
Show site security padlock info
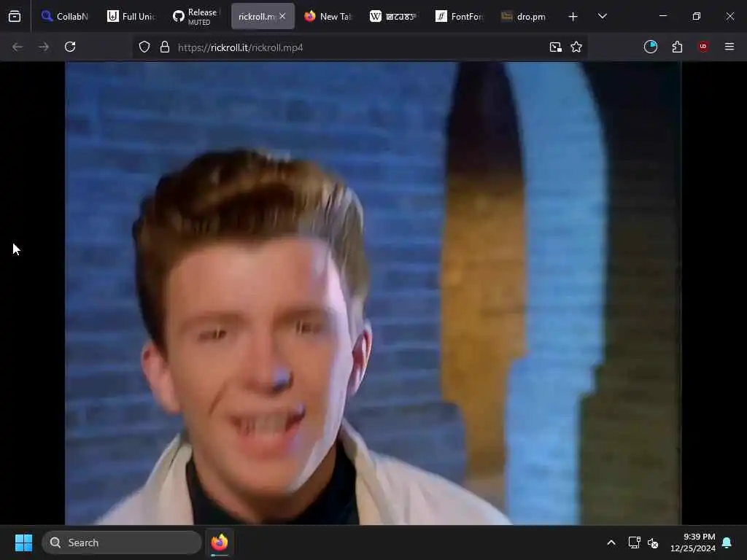[x=165, y=47]
